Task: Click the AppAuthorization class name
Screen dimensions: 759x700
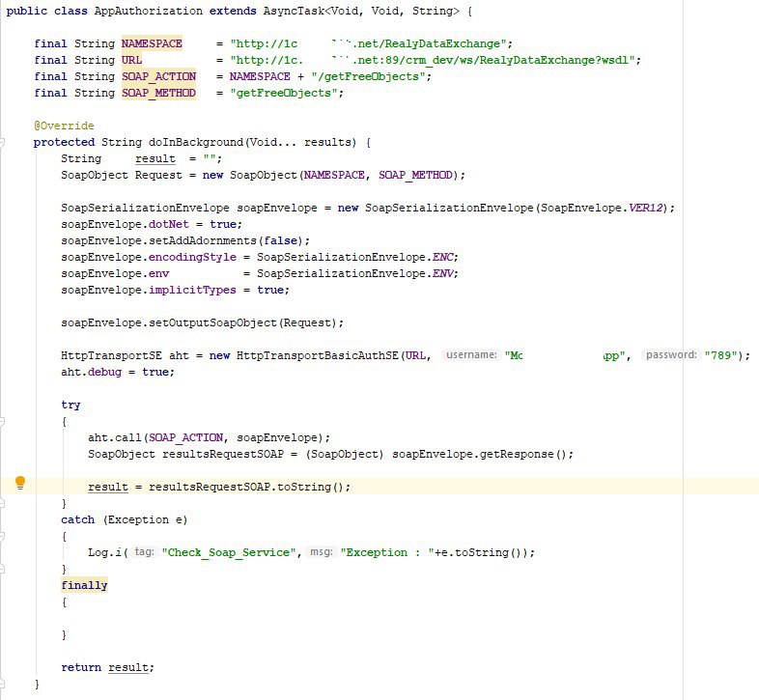Action: 148,12
